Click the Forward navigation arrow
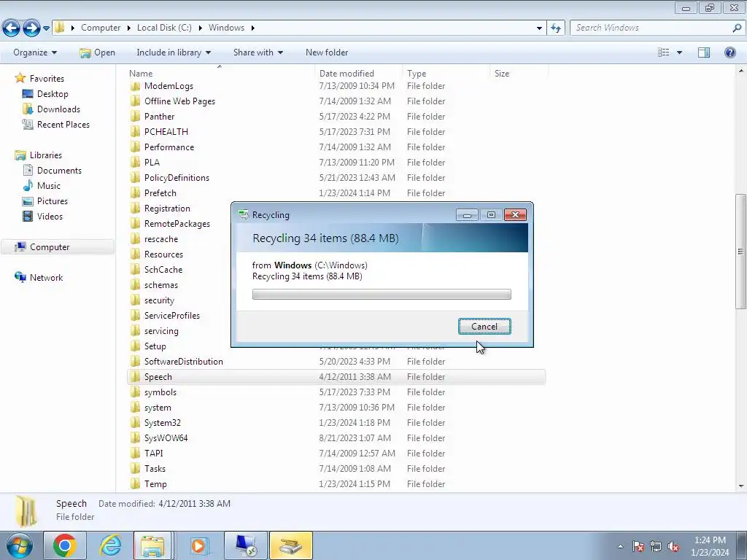Image resolution: width=747 pixels, height=560 pixels. (x=31, y=28)
